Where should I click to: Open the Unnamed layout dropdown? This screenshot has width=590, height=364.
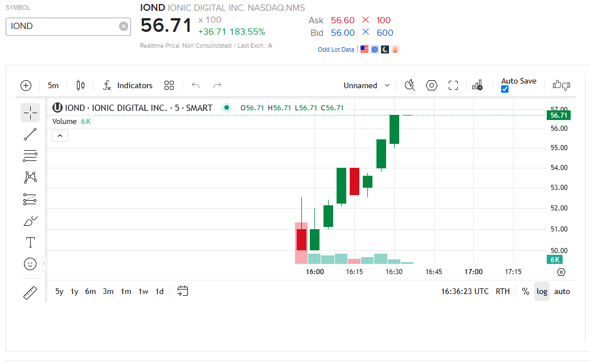[x=367, y=86]
